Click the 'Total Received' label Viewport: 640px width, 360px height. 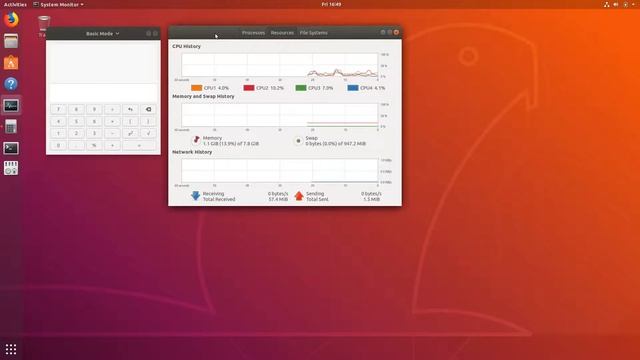tap(219, 199)
